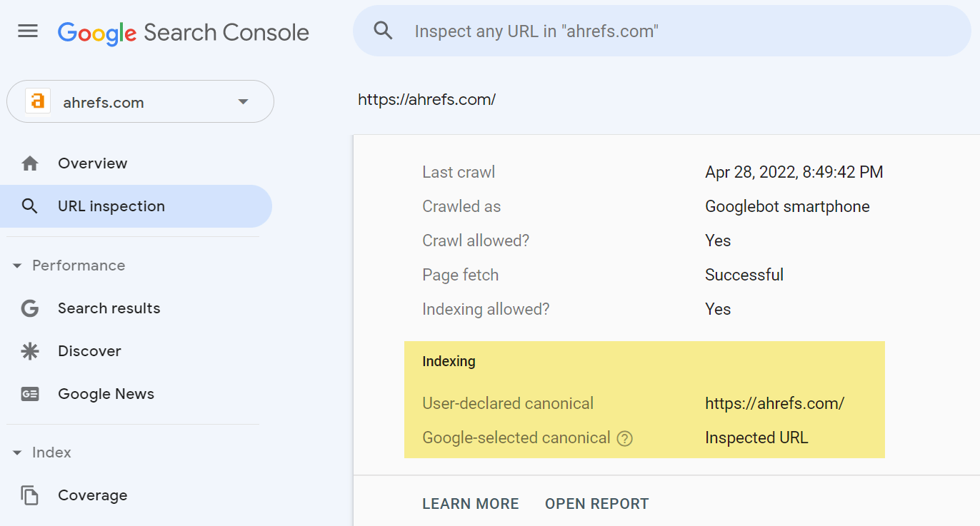The image size is (980, 526).
Task: Click the Overview home icon
Action: (29, 163)
